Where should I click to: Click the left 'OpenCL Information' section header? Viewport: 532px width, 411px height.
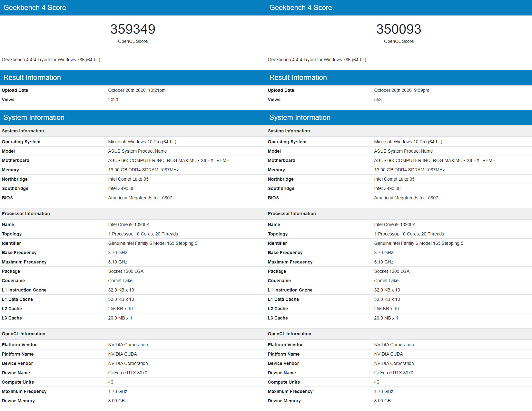(x=24, y=334)
